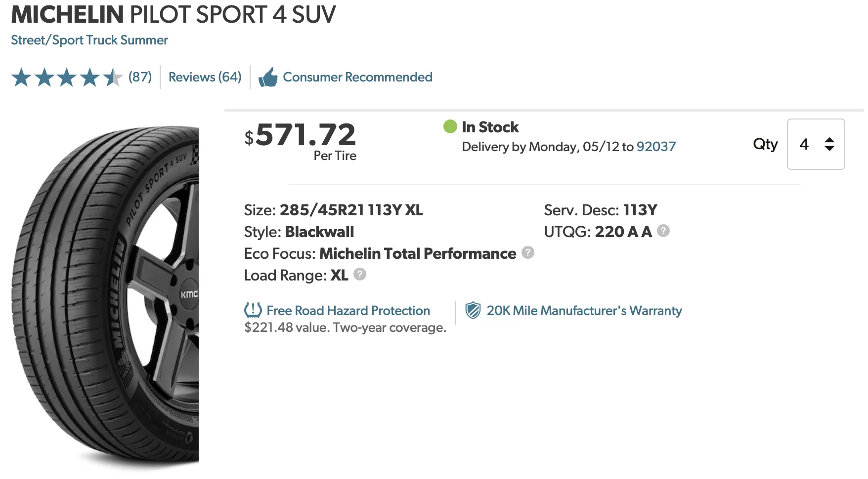Open the UTQG help question mark
The width and height of the screenshot is (868, 479).
click(663, 231)
